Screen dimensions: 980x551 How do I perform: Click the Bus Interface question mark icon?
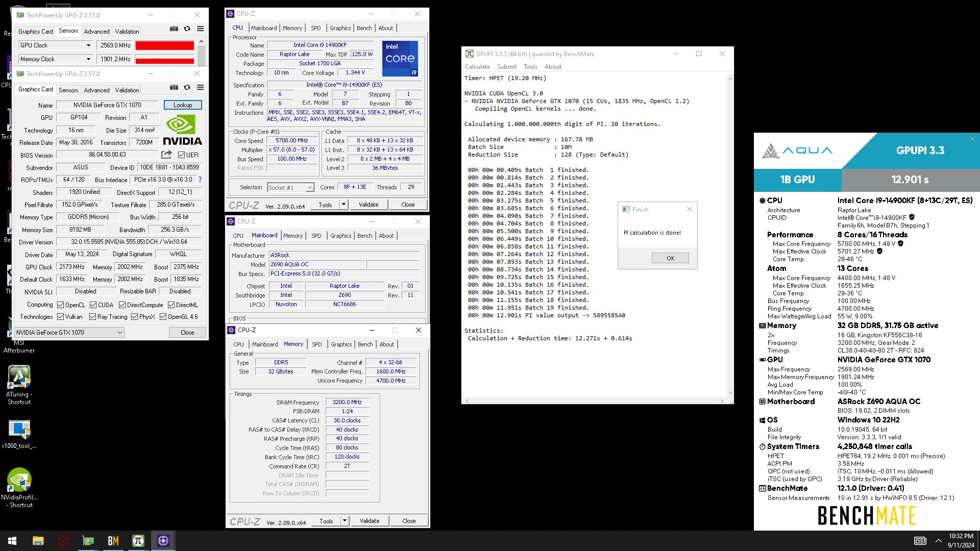click(x=200, y=180)
